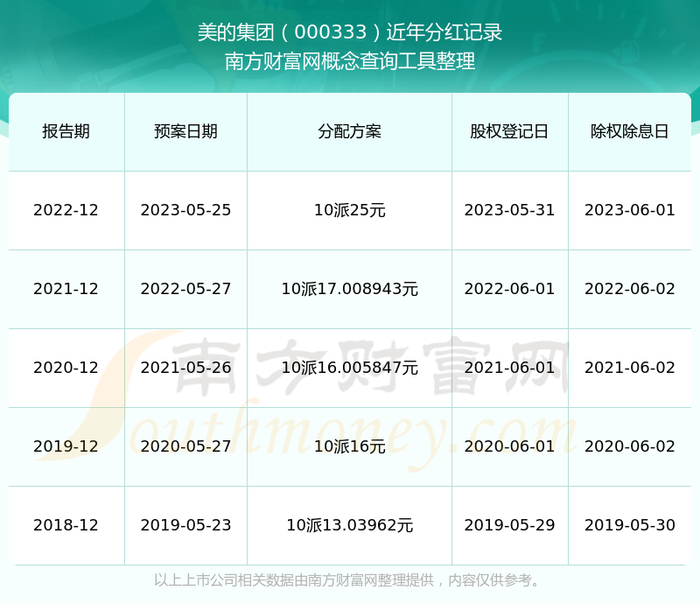Select record date 2023-05-31

click(509, 210)
